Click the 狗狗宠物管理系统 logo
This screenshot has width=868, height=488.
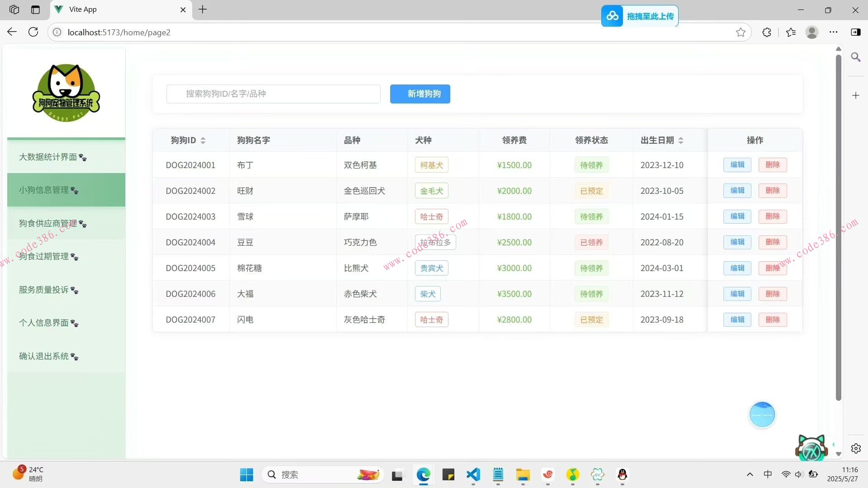pos(65,92)
